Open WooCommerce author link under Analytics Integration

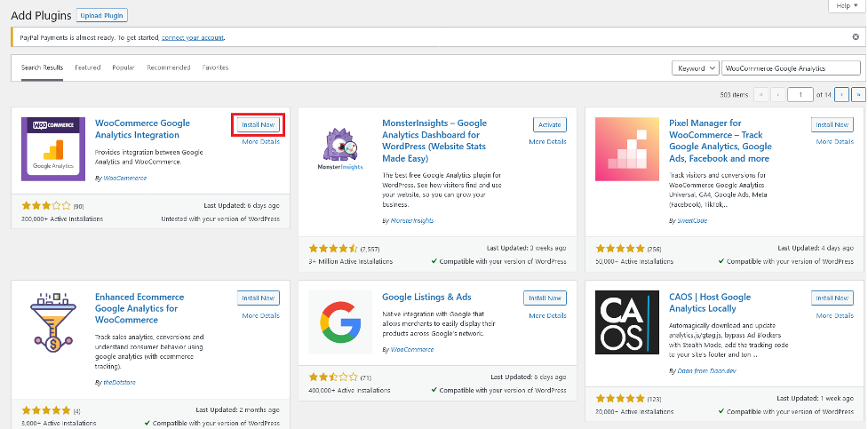tap(125, 179)
